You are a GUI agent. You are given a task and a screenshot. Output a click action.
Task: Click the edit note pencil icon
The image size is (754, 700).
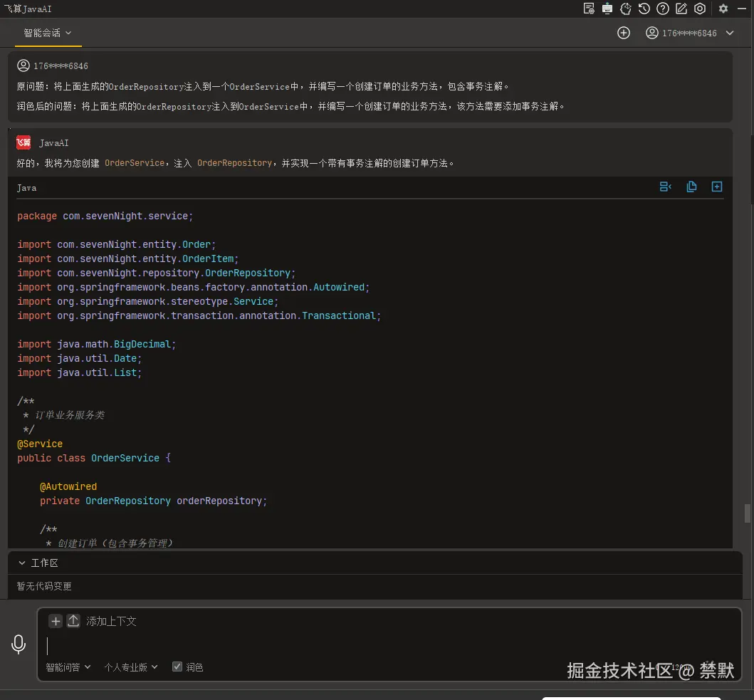pos(681,9)
